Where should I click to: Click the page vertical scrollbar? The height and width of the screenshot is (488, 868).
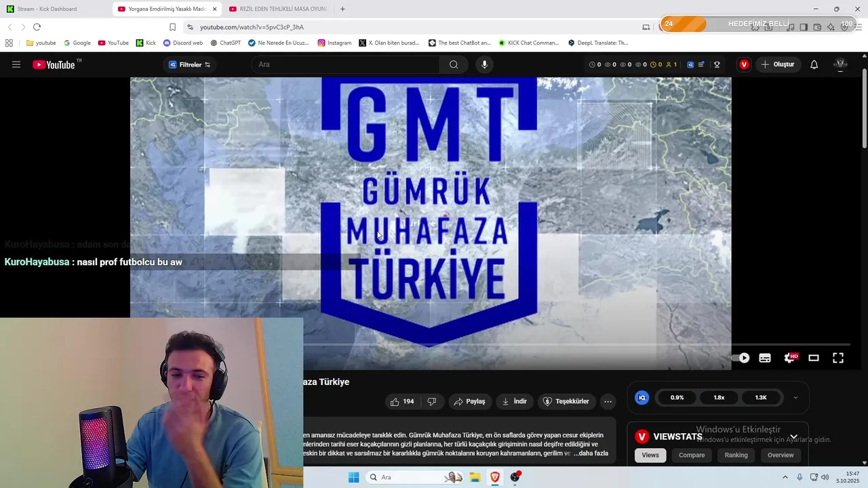(864, 108)
